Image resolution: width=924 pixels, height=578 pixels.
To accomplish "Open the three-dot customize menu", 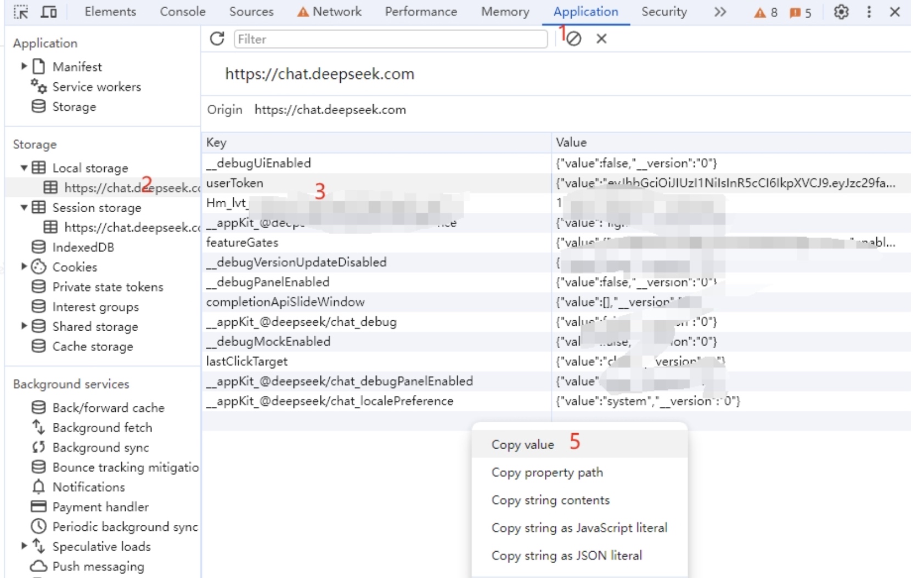I will click(x=869, y=12).
